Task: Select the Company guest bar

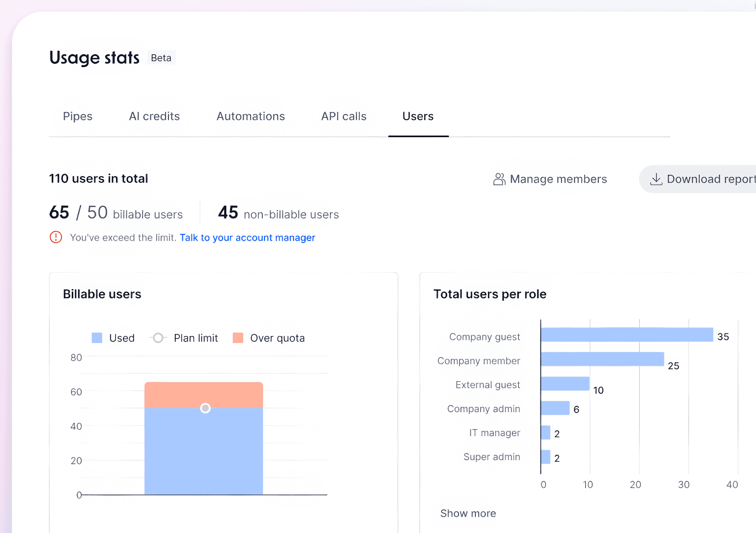Action: [627, 335]
